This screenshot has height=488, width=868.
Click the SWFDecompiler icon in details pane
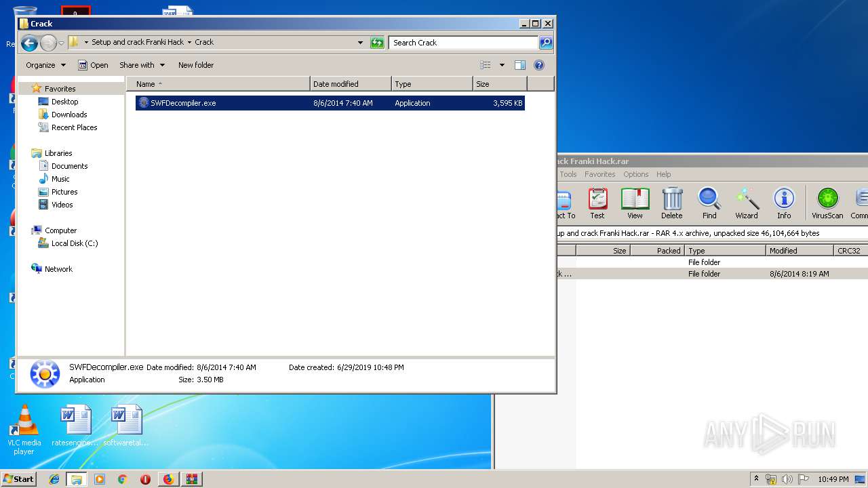click(x=45, y=373)
